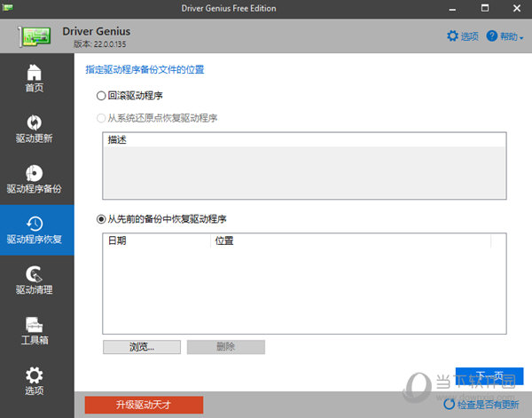Click the 浏览... browse button

[x=142, y=347]
